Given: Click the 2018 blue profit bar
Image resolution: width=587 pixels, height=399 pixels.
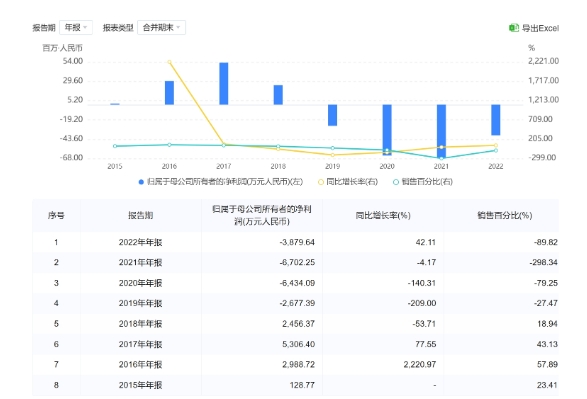Looking at the screenshot, I should 278,95.
